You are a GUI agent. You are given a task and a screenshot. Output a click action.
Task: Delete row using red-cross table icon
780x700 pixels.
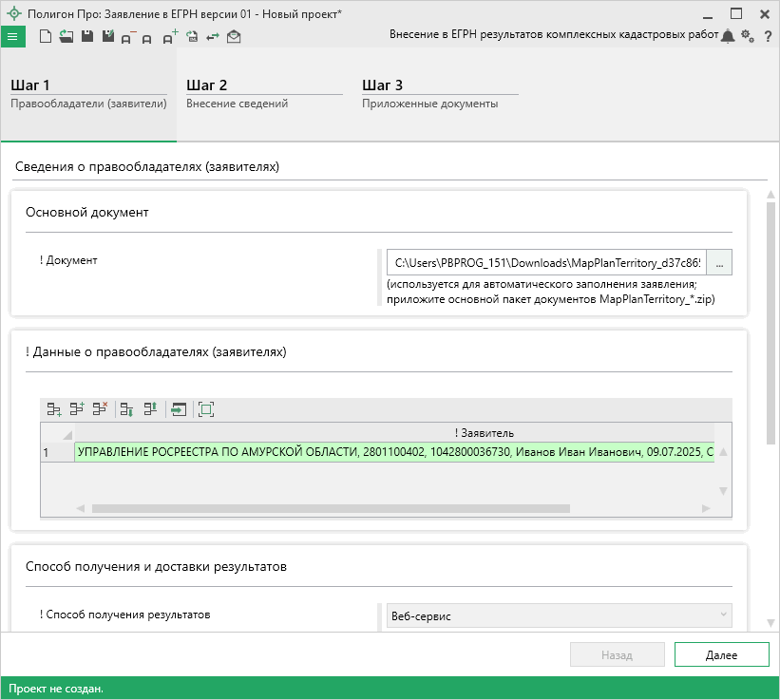pos(100,409)
